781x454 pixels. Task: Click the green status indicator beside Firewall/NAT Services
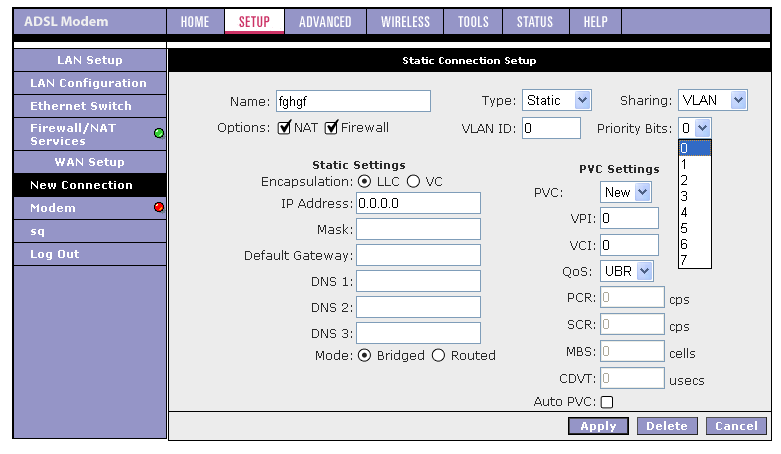[x=159, y=133]
